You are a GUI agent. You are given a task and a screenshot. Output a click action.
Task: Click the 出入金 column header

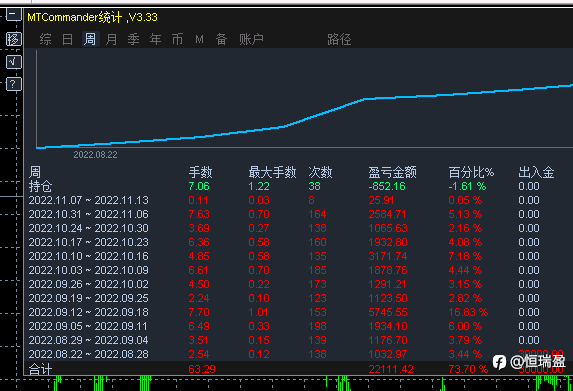(x=536, y=172)
